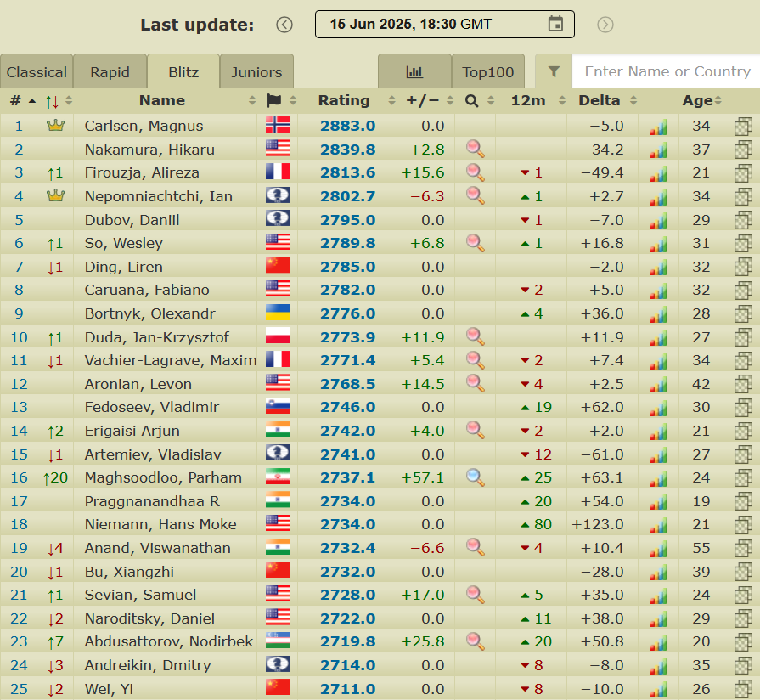Show Bortnyk's rating chart icon
The height and width of the screenshot is (700, 760).
(x=659, y=314)
